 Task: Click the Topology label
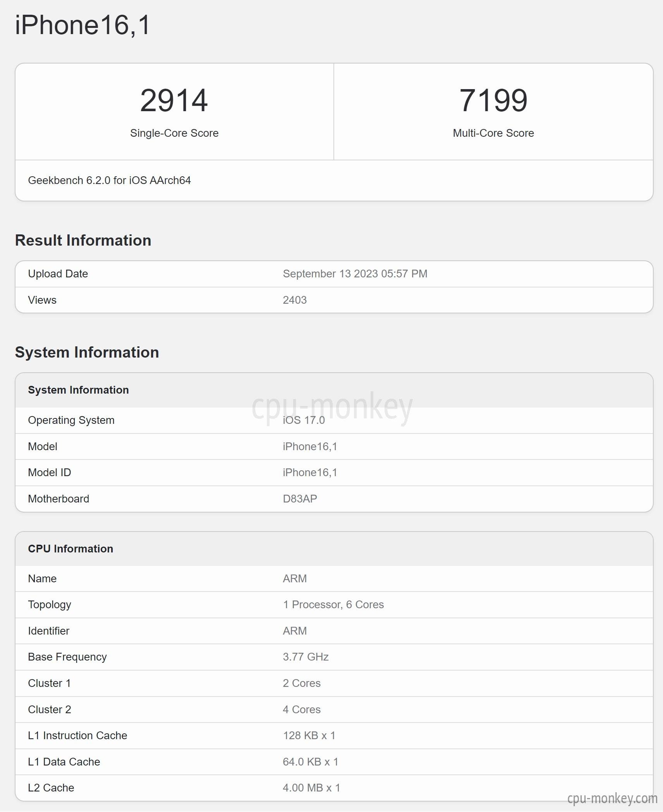pyautogui.click(x=50, y=605)
